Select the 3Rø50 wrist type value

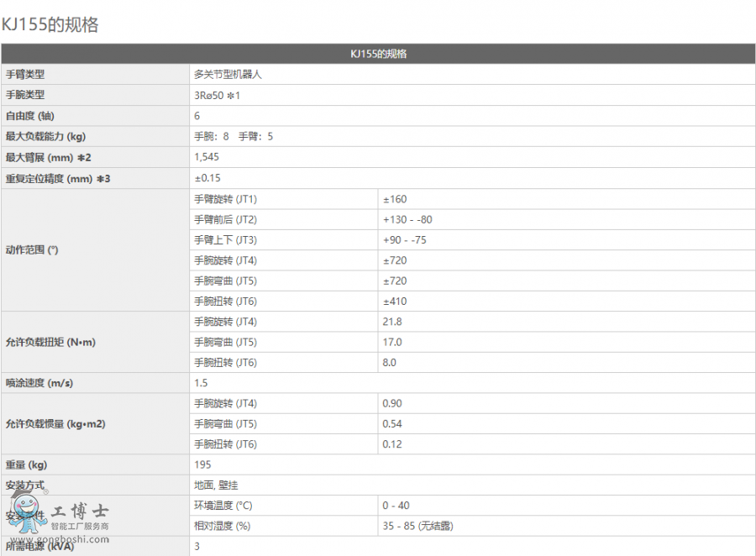pos(217,95)
